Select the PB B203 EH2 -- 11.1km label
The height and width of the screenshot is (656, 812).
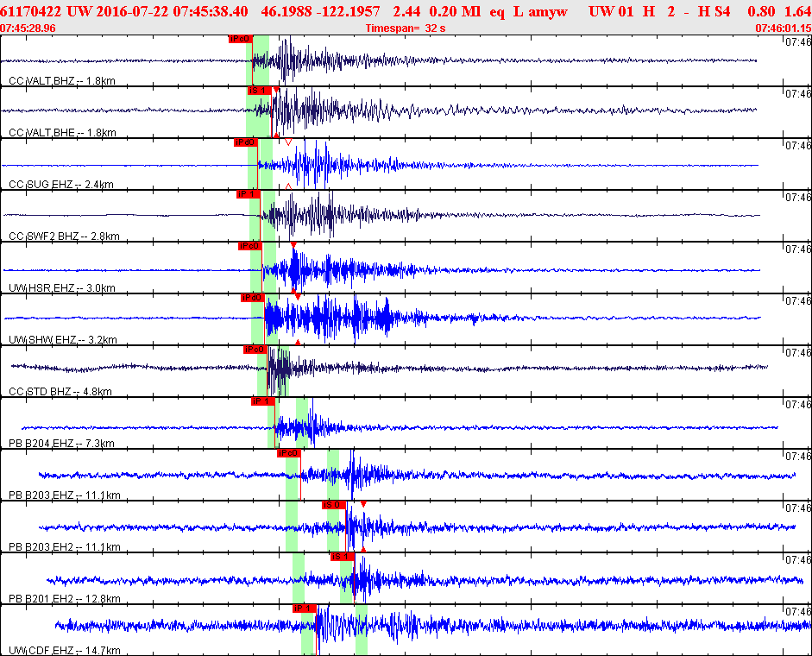pos(65,547)
